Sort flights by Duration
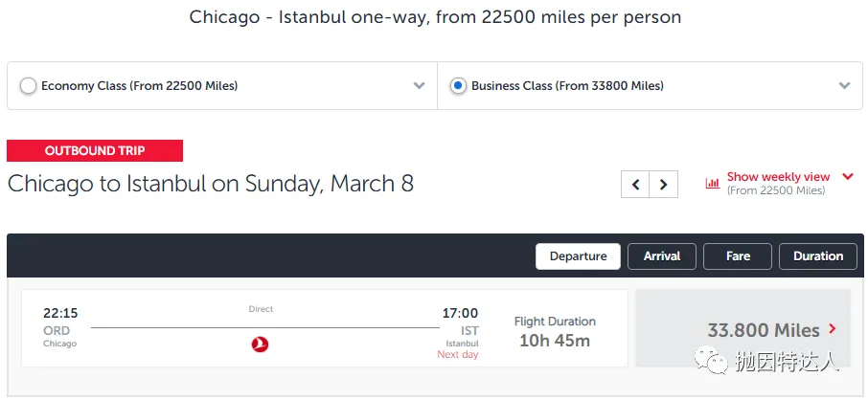 (817, 256)
